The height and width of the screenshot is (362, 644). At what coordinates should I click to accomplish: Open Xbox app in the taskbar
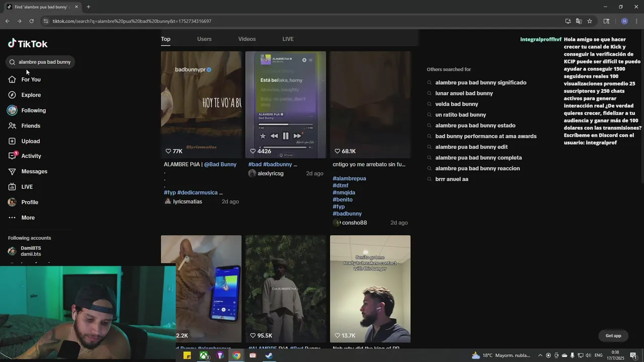[204, 355]
